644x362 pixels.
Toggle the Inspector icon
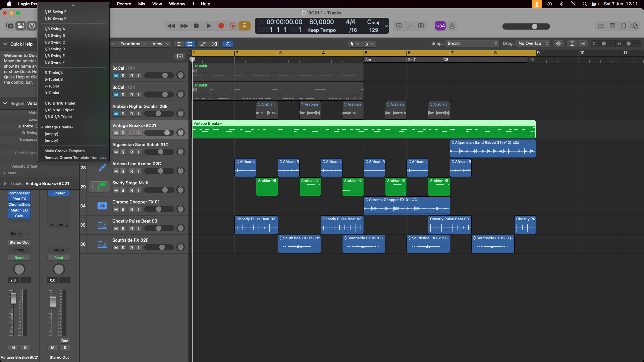(21, 26)
